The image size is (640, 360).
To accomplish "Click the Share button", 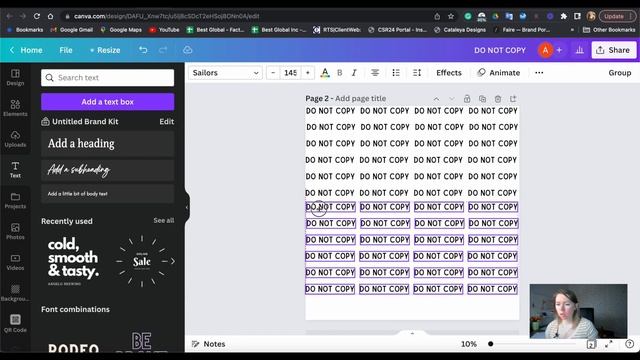I will (x=613, y=50).
